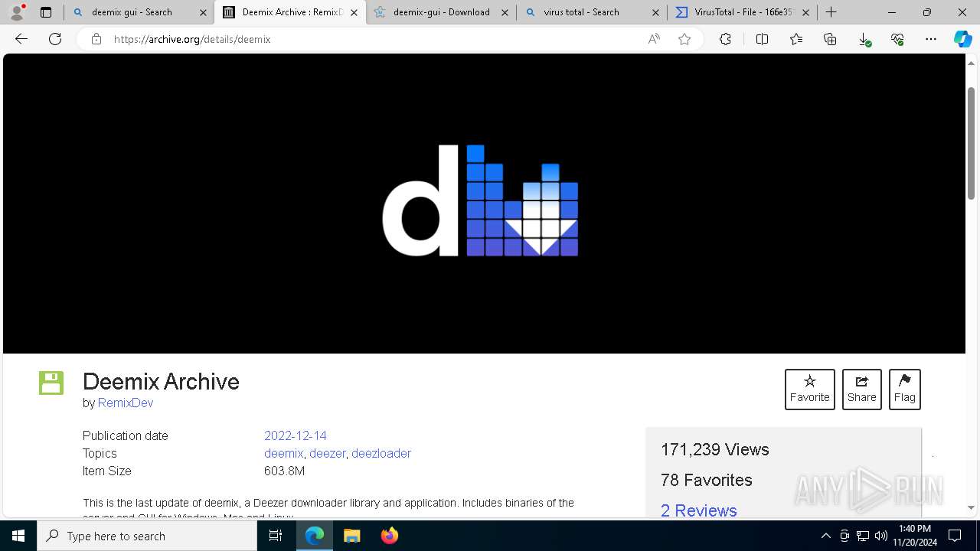
Task: Open Browser essentials heart icon
Action: [897, 39]
